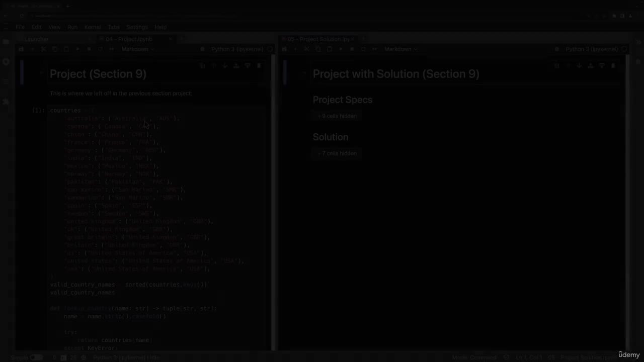Switch kernel in Project Solution notebook

click(592, 49)
